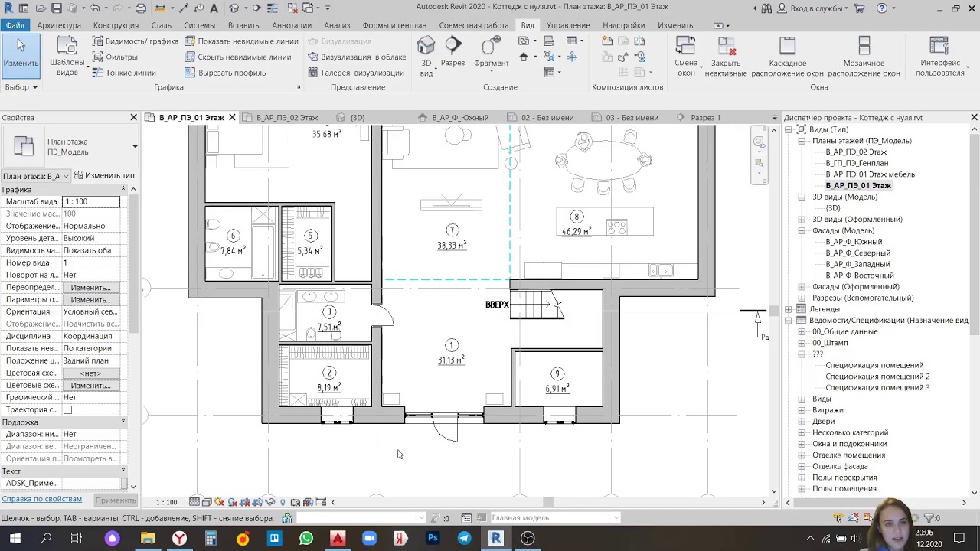Print from quick access toolbar
The width and height of the screenshot is (980, 551).
coord(141,8)
